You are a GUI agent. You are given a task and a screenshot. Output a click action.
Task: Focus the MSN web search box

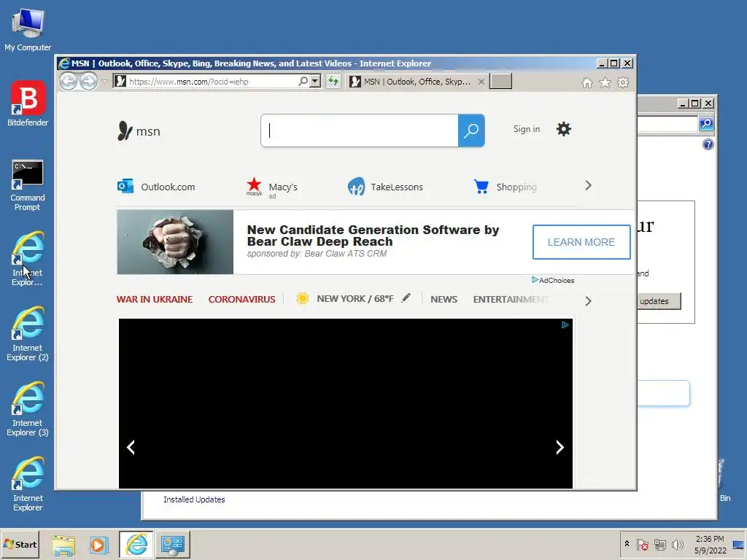click(x=360, y=131)
